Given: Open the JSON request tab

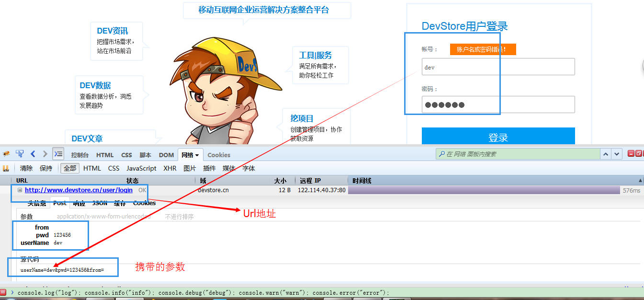Looking at the screenshot, I should tap(100, 203).
